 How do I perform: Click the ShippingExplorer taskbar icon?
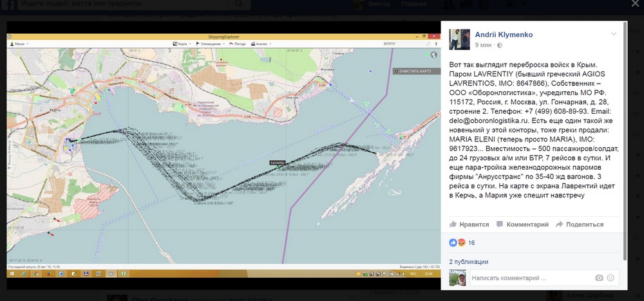pyautogui.click(x=111, y=273)
